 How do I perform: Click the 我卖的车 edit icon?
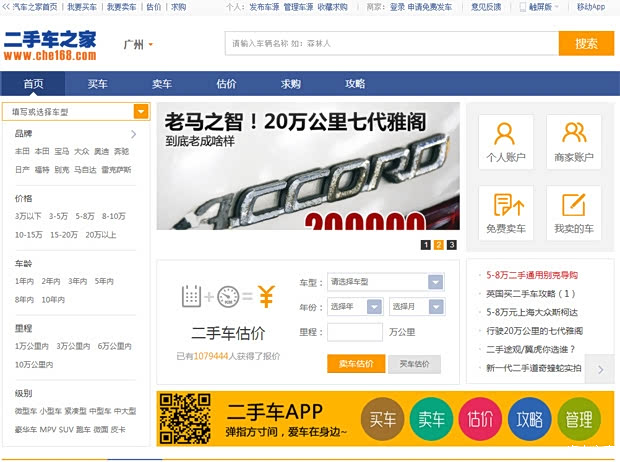[x=574, y=213]
